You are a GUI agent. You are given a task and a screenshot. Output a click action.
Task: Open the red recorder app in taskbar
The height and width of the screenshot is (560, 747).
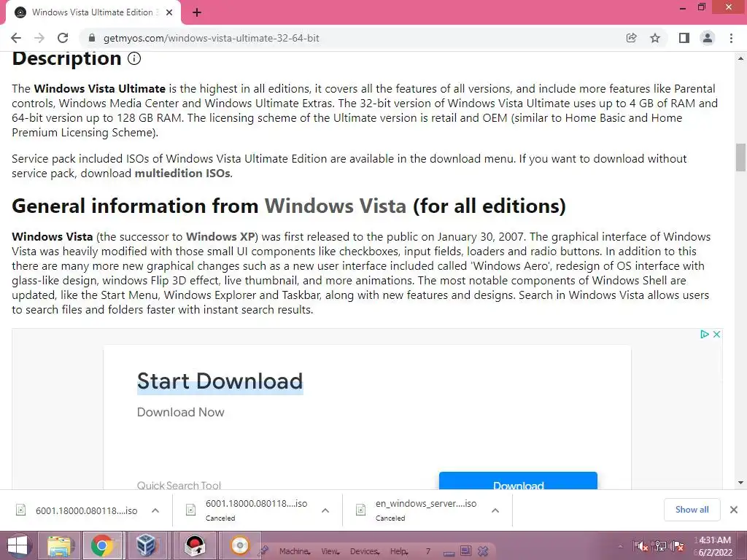click(195, 545)
